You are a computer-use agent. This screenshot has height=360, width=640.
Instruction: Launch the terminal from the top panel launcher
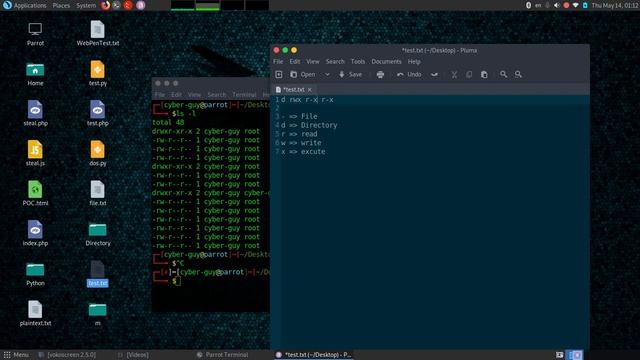point(117,5)
